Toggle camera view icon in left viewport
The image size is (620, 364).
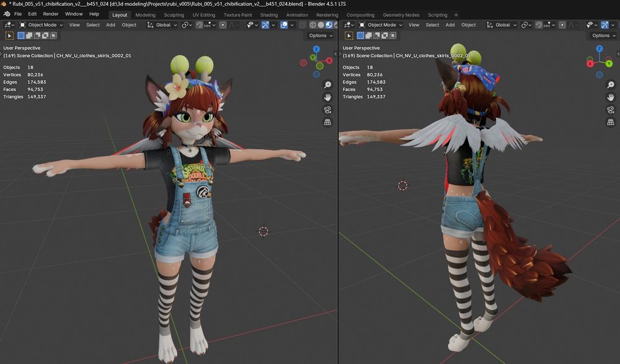[x=328, y=110]
